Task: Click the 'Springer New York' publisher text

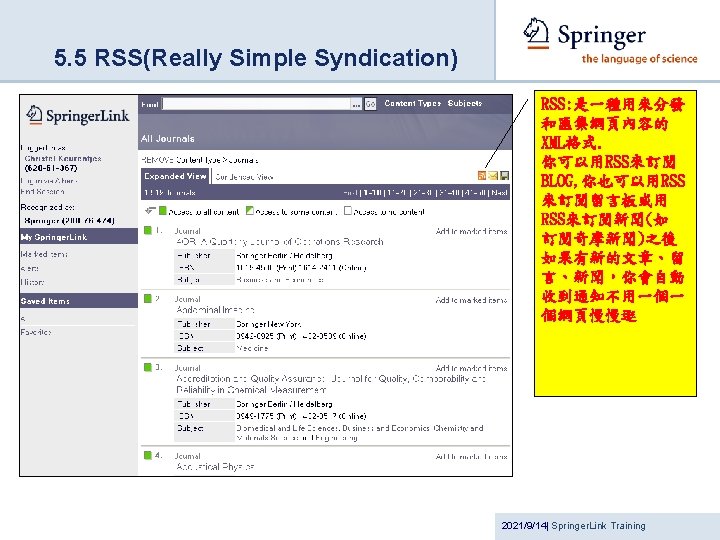Action: [269, 324]
